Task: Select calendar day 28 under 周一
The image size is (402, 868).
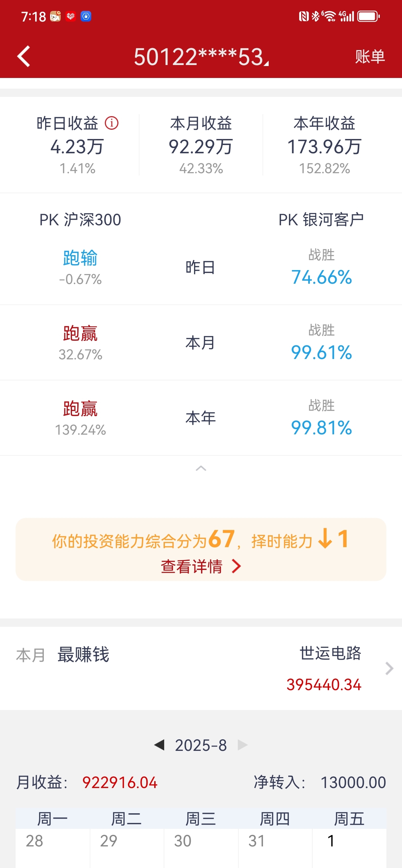Action: (52, 848)
